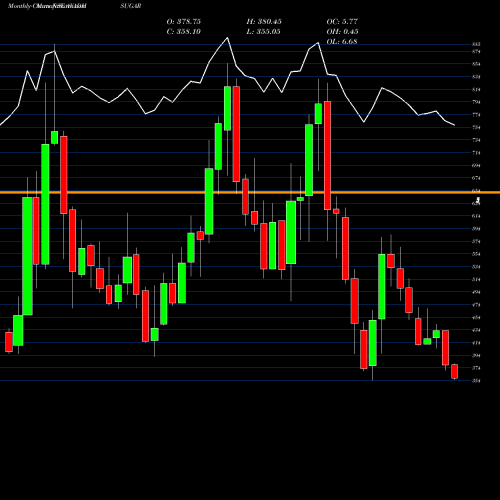Click the 'SUGAR' symbol label
Image resolution: width=500 pixels, height=500 pixels.
[132, 6]
